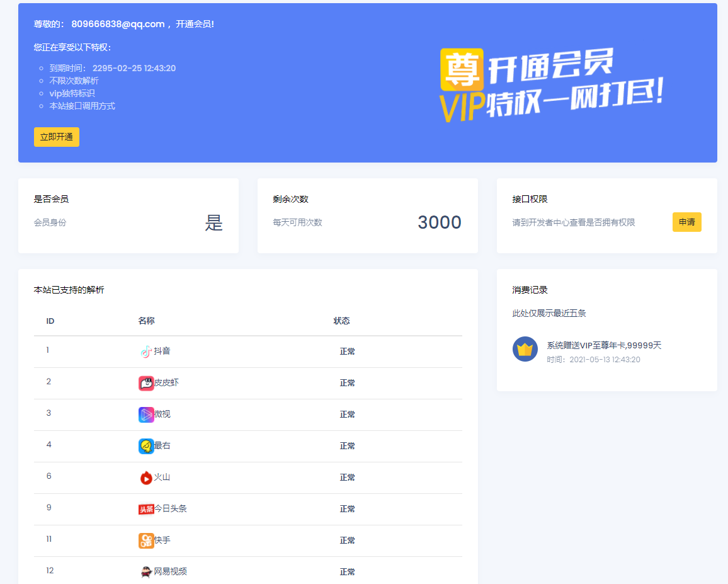Select the 3000 remaining count value
728x584 pixels.
439,222
